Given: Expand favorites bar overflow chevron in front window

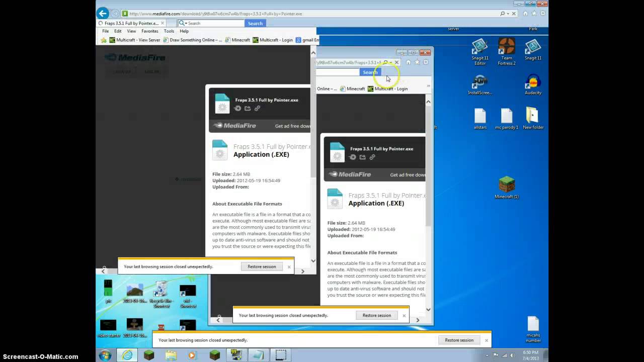Looking at the screenshot, I should coord(428,86).
